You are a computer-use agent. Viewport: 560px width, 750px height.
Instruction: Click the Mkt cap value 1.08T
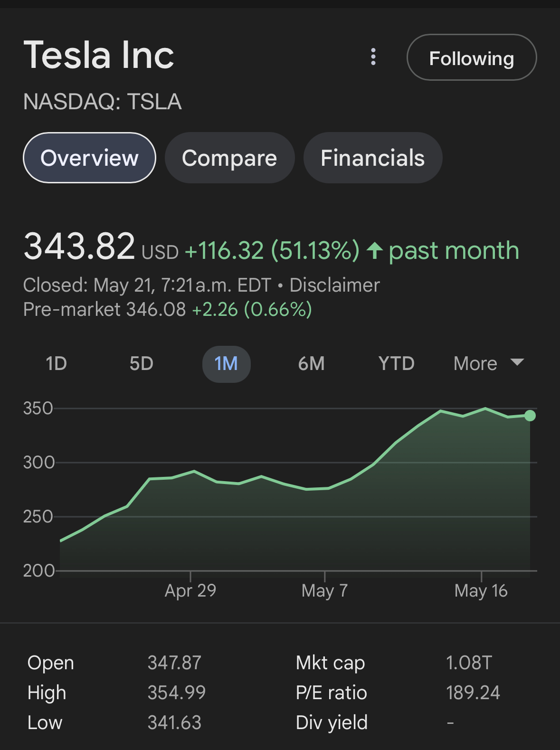[469, 663]
